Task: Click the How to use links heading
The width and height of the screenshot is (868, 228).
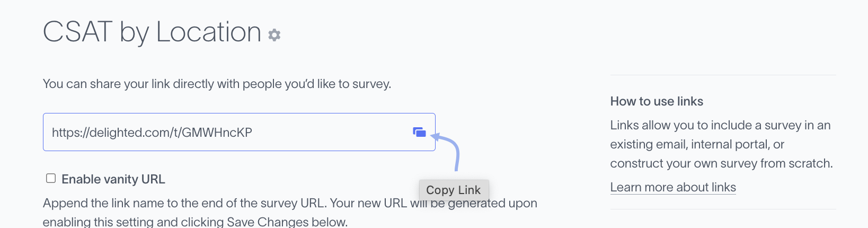Action: tap(657, 101)
